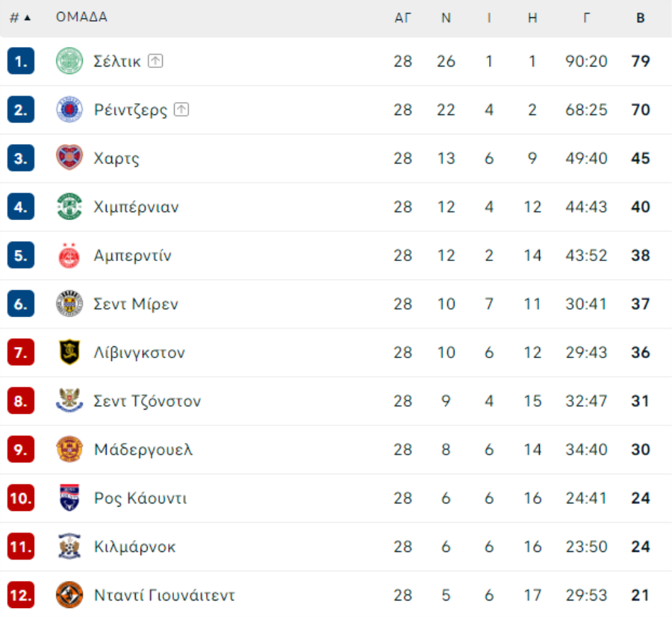The height and width of the screenshot is (617, 672).
Task: Click the Γ goals column header
Action: (x=587, y=18)
